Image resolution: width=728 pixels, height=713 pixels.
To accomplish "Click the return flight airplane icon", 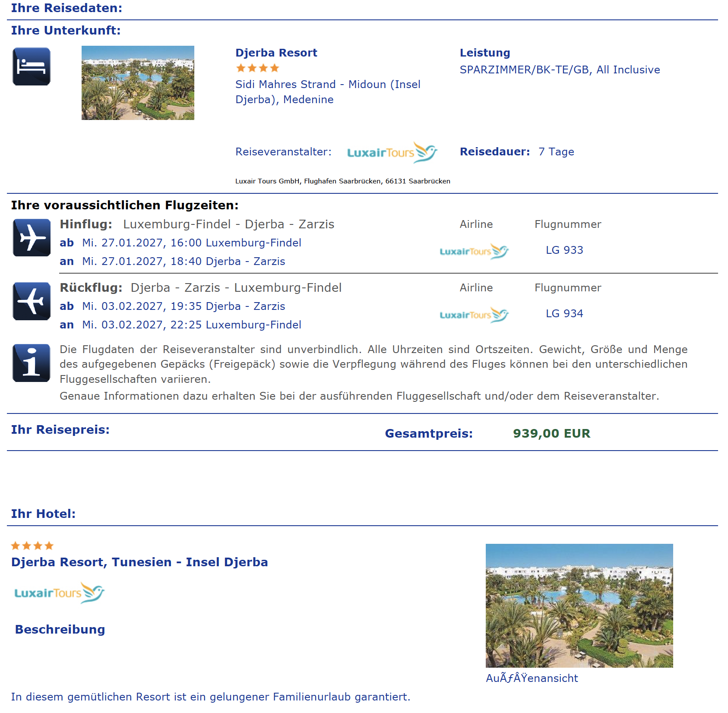I will click(x=32, y=301).
